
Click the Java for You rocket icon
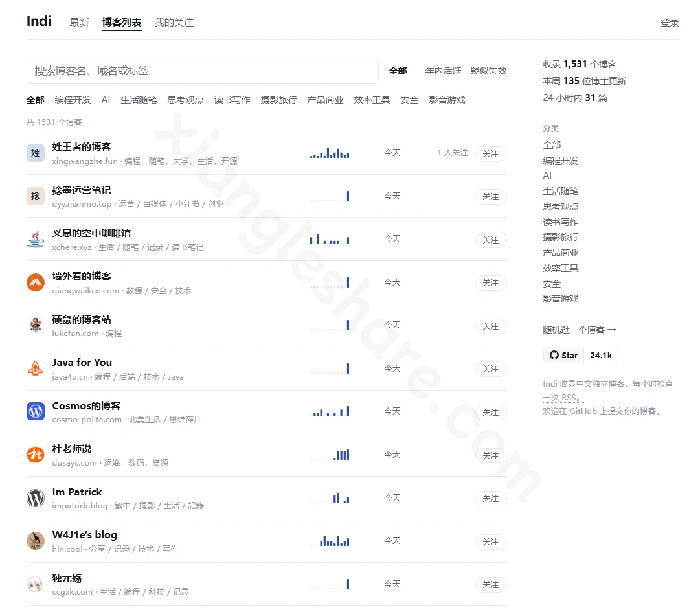(35, 369)
